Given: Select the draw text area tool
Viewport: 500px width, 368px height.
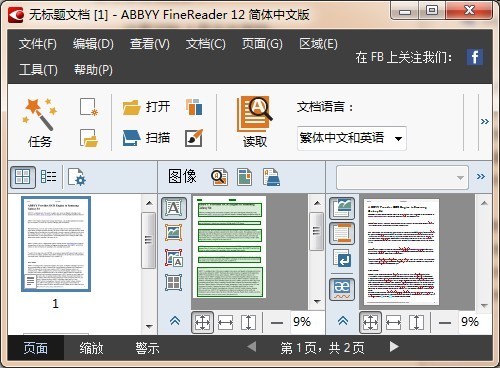Looking at the screenshot, I should pos(174,208).
